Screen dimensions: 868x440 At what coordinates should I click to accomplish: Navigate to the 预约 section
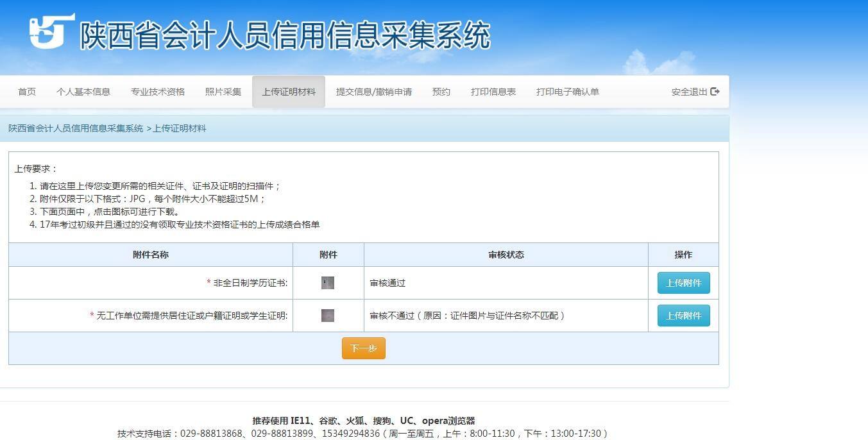tap(441, 91)
